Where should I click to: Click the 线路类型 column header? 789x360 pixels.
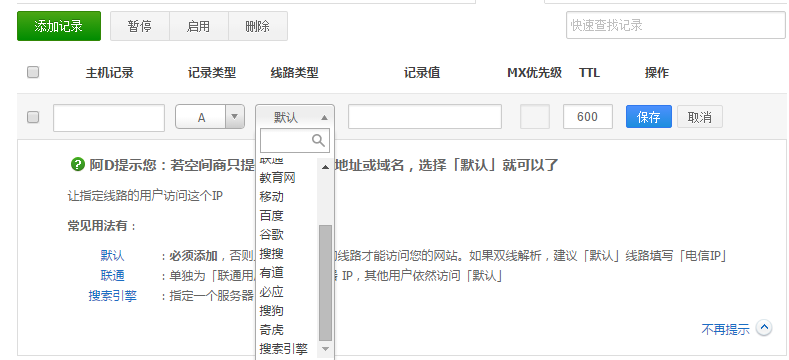pyautogui.click(x=294, y=73)
